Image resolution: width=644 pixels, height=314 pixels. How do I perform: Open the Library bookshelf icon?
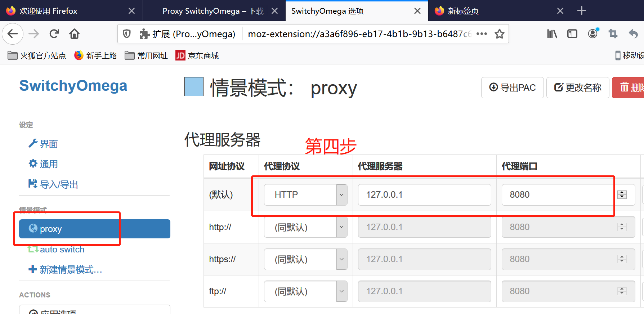(x=552, y=34)
